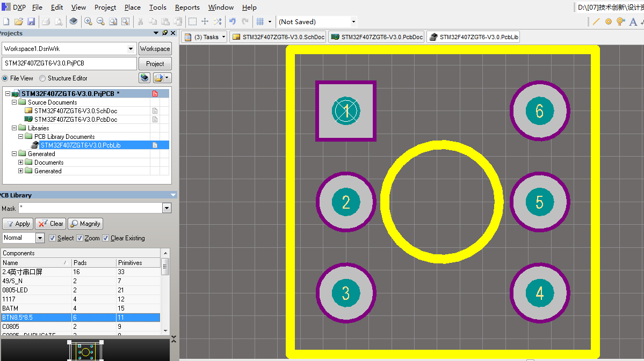The width and height of the screenshot is (644, 361).
Task: Open the File menu
Action: coord(38,8)
